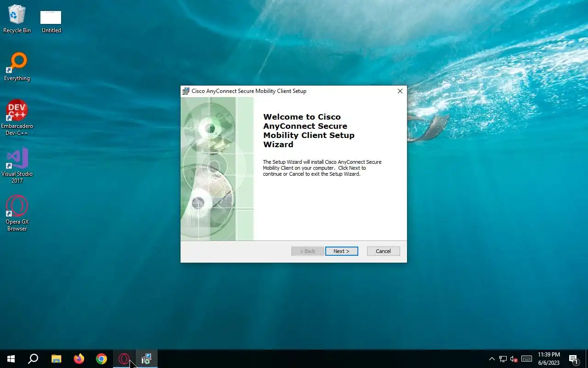
Task: Launch Google Chrome from the taskbar
Action: (x=102, y=359)
